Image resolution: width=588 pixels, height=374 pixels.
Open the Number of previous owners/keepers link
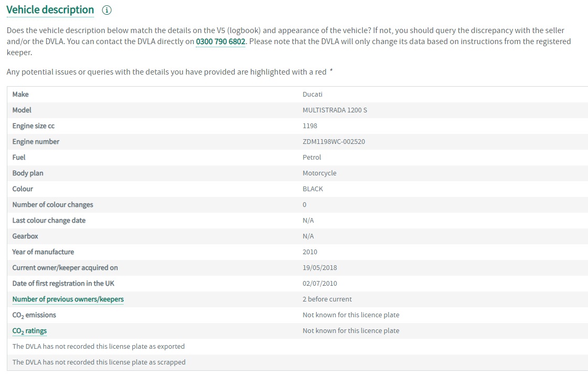tap(68, 299)
